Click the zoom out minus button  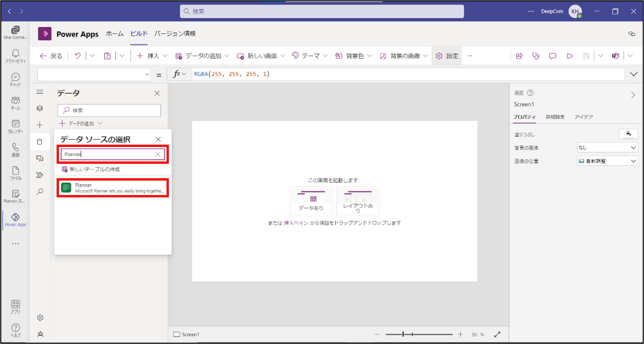coord(377,334)
